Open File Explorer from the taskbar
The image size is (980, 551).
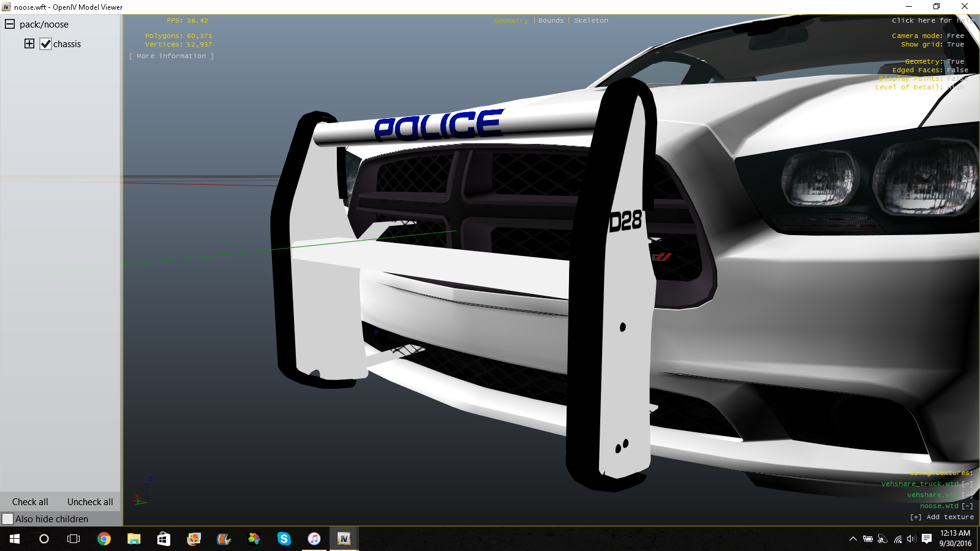134,539
